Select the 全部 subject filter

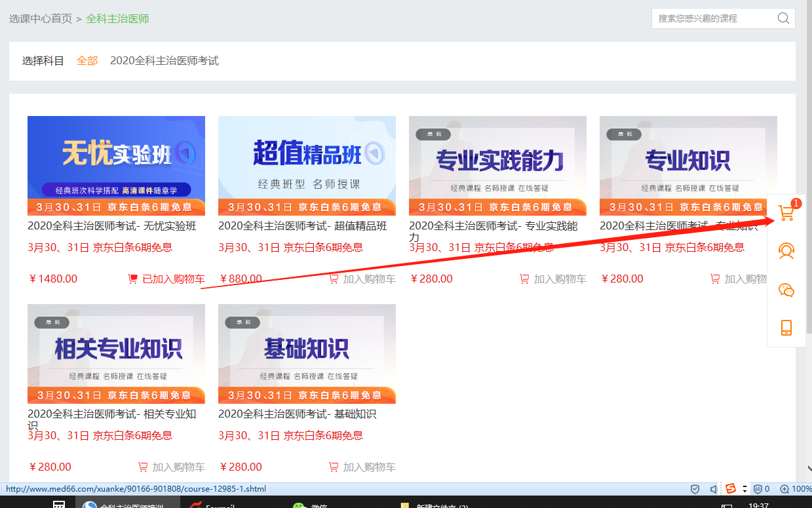point(87,61)
